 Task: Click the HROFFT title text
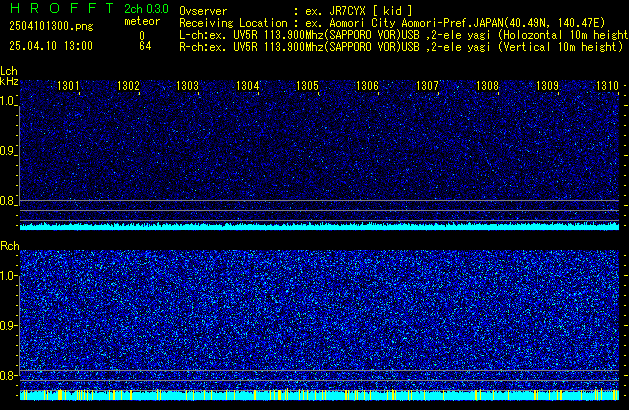[x=62, y=8]
